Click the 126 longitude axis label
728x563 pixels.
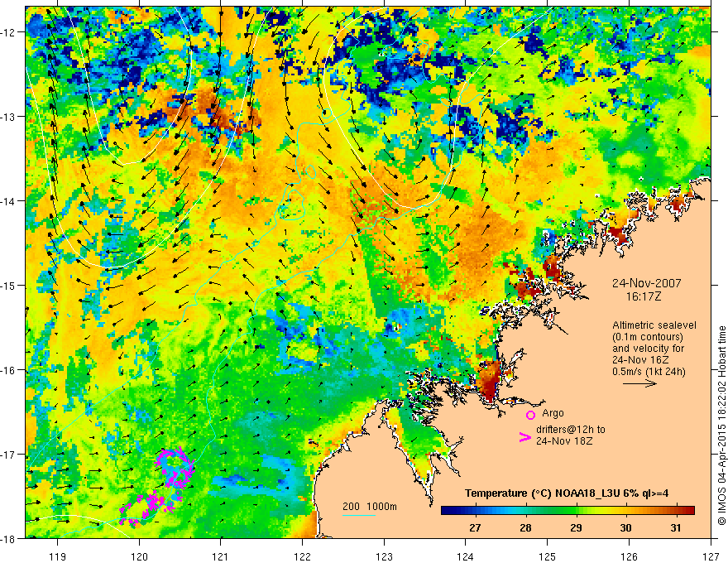pyautogui.click(x=629, y=556)
